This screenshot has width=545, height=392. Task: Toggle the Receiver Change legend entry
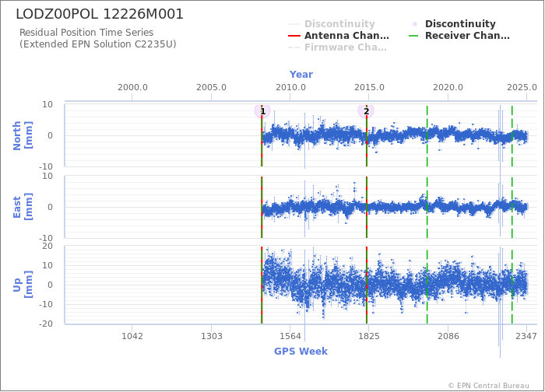[x=459, y=36]
